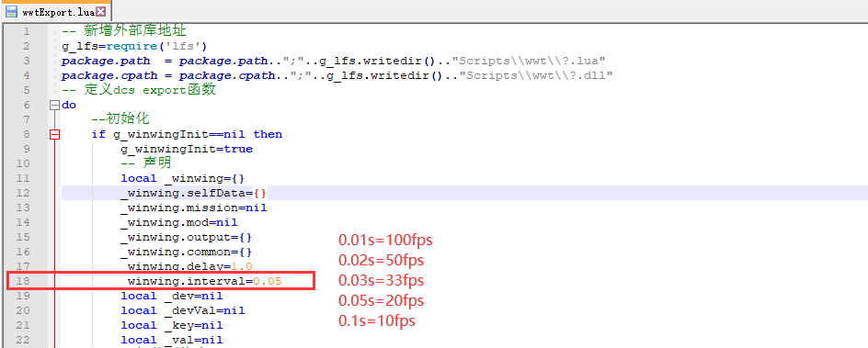Screen dimensions: 868x348
Task: Collapse the 'do' block fold marker
Action: (x=54, y=105)
